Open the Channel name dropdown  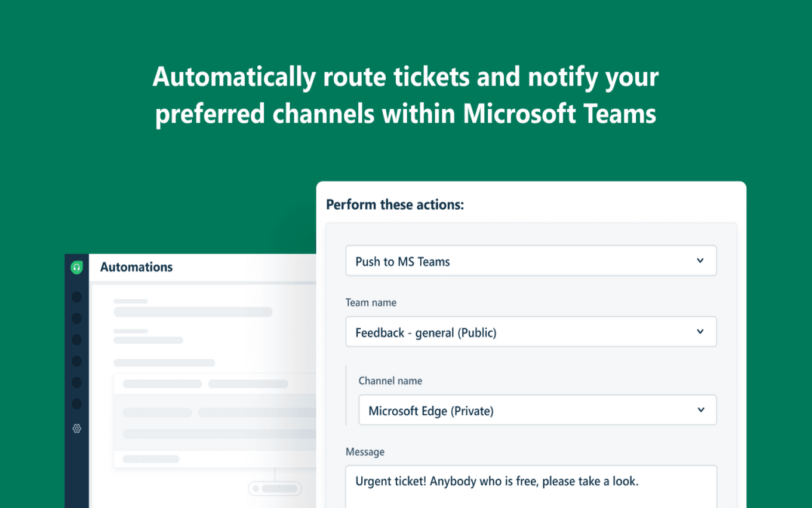click(537, 410)
